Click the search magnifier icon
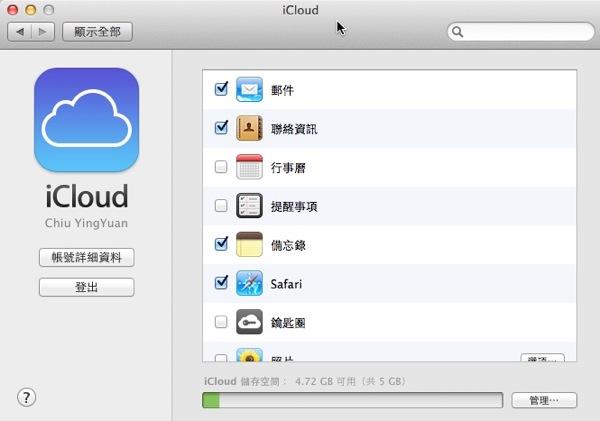Image resolution: width=600 pixels, height=421 pixels. pos(458,32)
